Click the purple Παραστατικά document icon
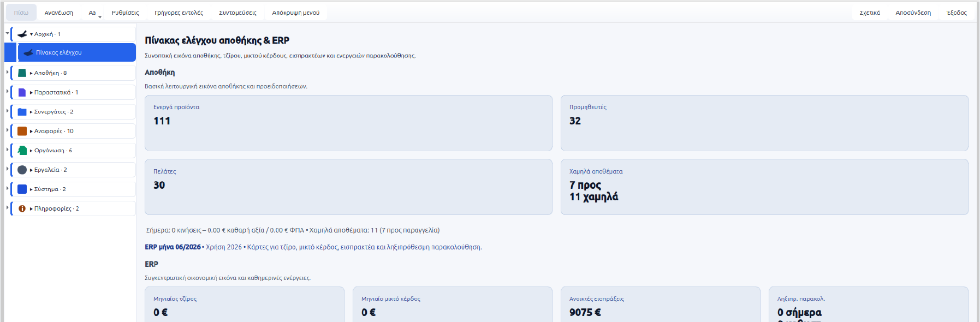This screenshot has width=980, height=322. pos(22,92)
